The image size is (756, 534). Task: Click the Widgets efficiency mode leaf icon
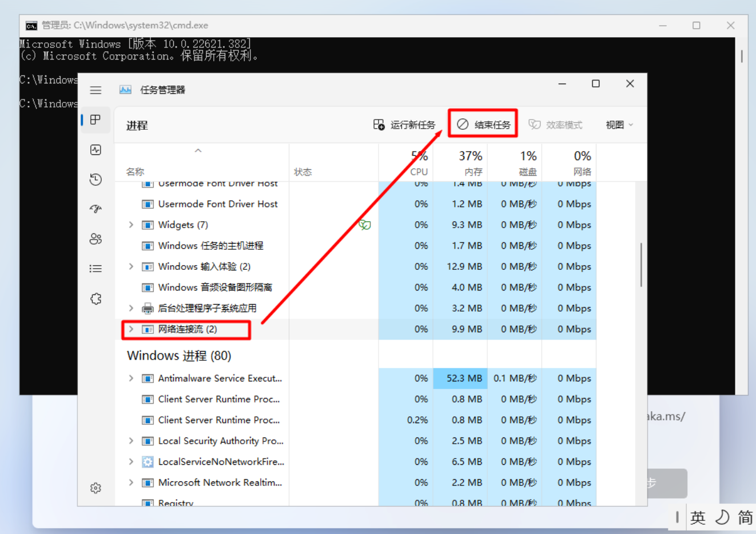click(364, 225)
